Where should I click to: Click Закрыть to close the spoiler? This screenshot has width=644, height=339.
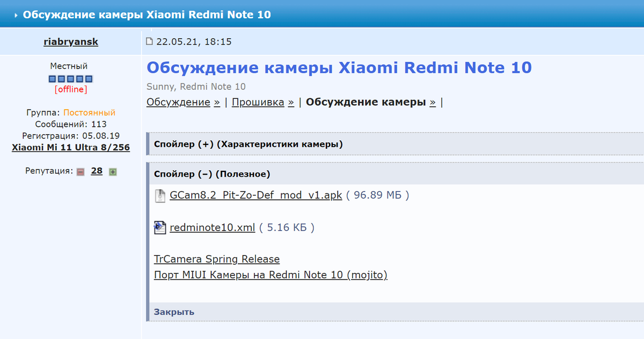pos(174,312)
